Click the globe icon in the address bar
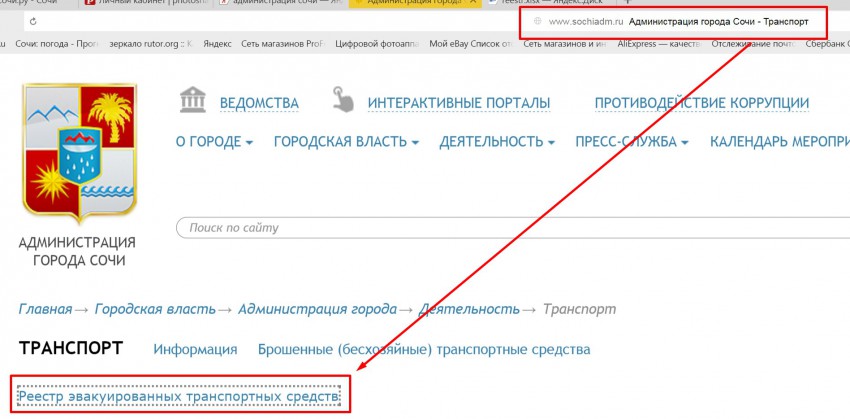Screen dimensions: 850x419 [x=537, y=20]
